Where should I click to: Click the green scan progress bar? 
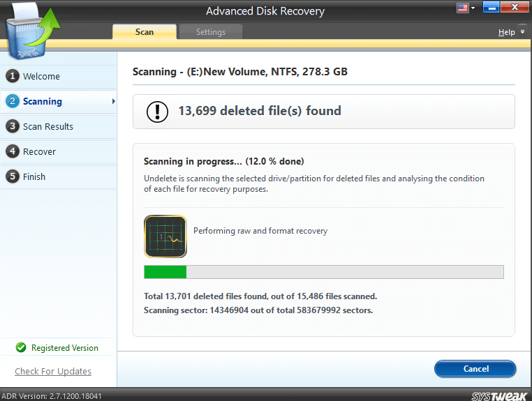324,272
